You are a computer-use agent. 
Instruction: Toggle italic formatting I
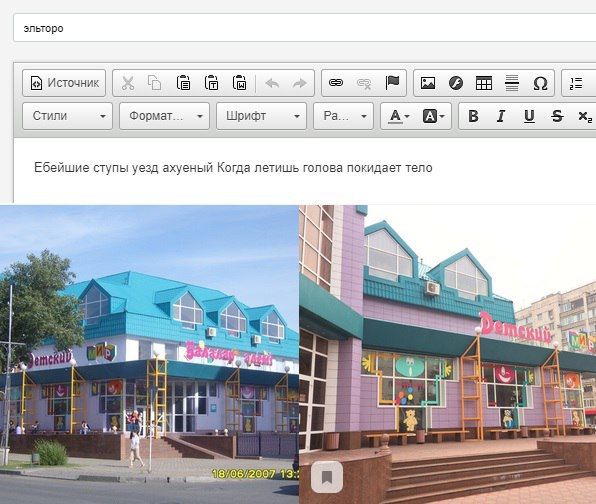click(x=501, y=116)
